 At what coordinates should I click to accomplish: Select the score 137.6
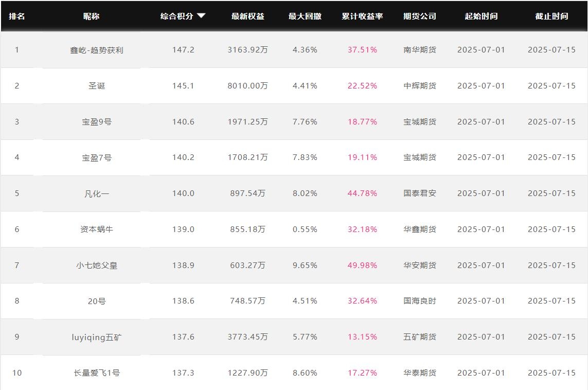coord(183,337)
